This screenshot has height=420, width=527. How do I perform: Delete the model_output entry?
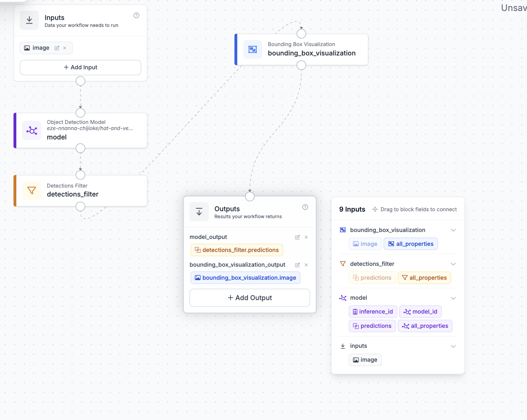(x=306, y=237)
